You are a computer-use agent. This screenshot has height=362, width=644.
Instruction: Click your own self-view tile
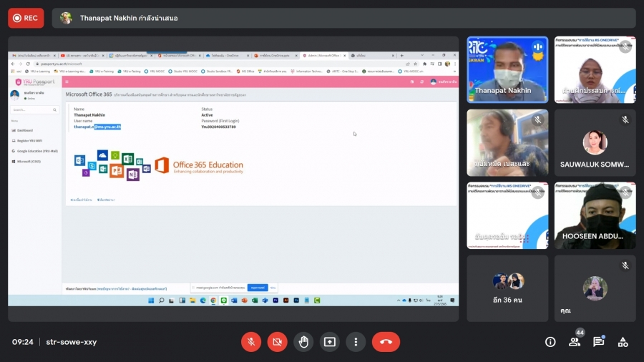595,288
